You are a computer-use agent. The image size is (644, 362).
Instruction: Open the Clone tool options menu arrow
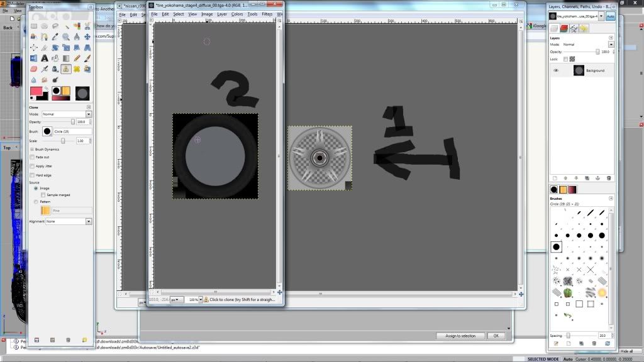[x=89, y=107]
